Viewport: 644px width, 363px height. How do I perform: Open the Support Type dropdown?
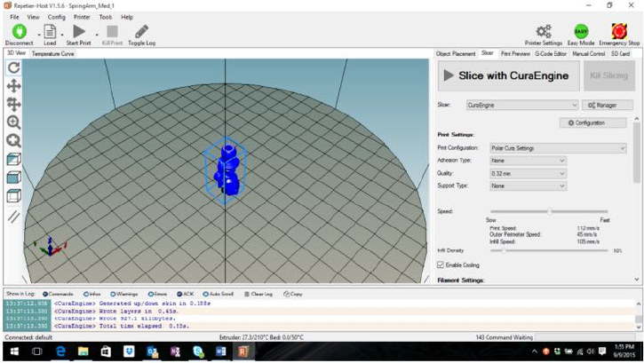tap(528, 186)
